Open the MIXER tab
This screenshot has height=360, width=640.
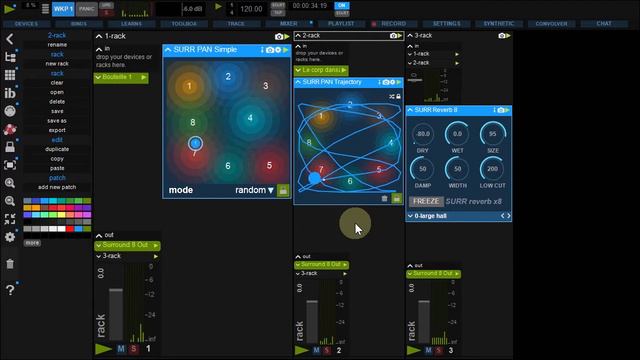pyautogui.click(x=288, y=24)
